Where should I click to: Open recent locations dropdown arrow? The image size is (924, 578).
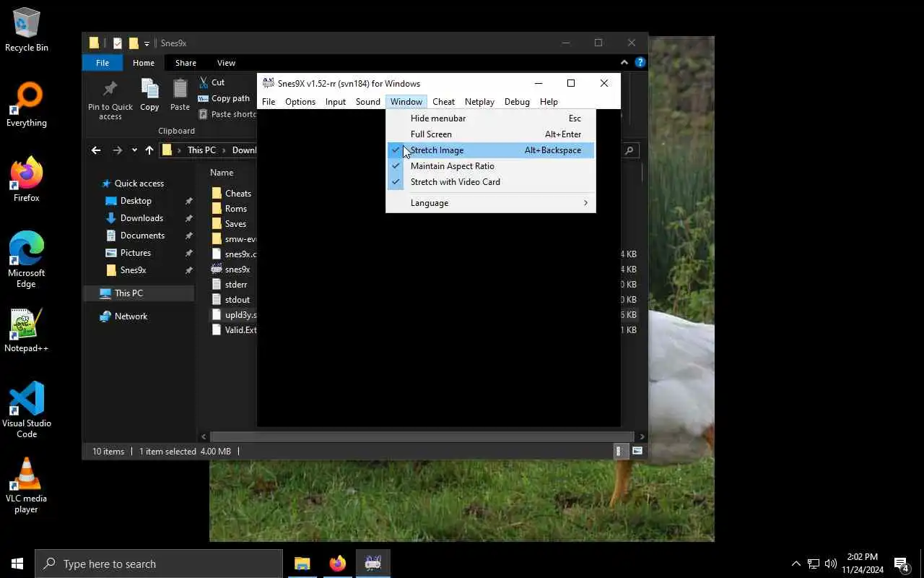[134, 150]
